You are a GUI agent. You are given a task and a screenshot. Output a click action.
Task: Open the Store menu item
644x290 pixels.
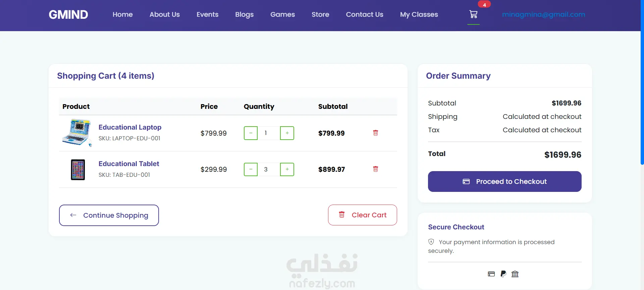pyautogui.click(x=320, y=14)
